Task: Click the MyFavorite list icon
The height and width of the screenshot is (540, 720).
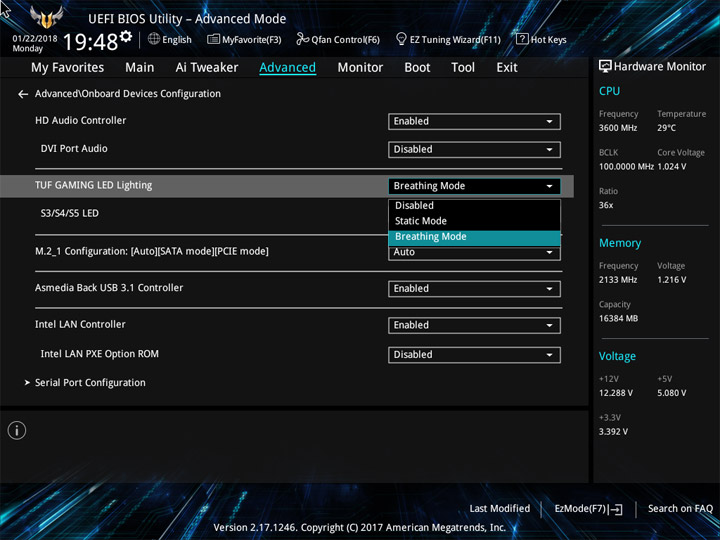Action: click(x=214, y=39)
